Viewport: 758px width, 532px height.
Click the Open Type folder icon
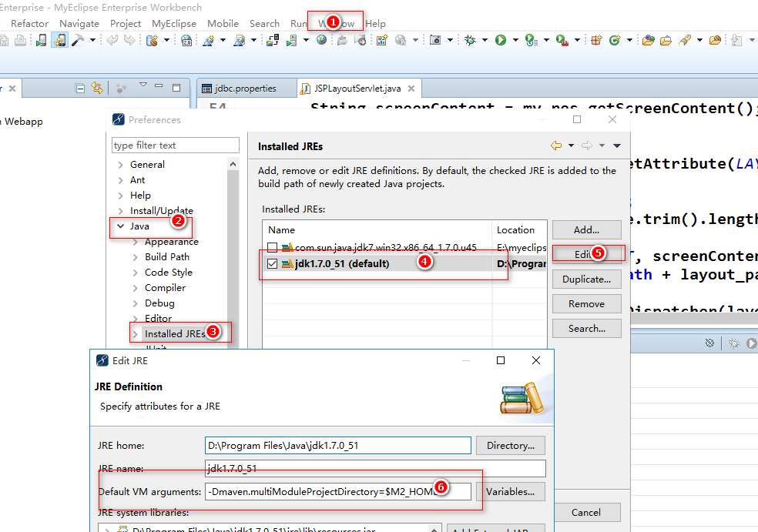[x=649, y=40]
